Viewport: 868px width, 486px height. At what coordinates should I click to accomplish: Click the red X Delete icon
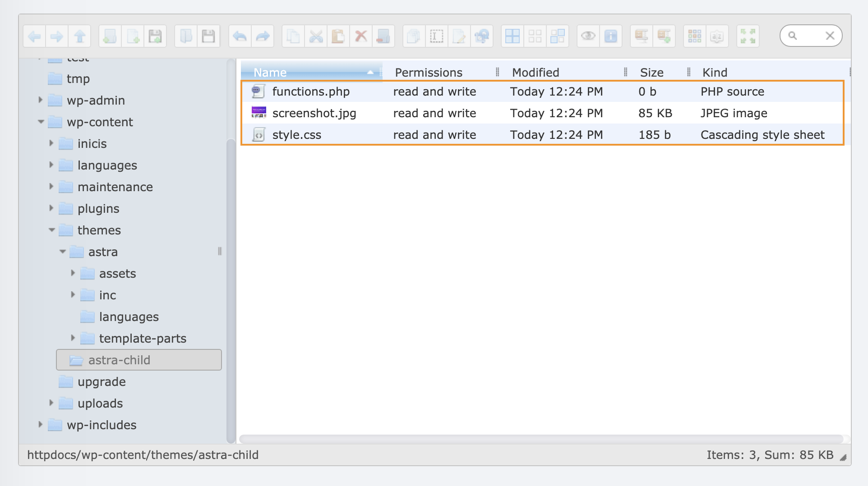(360, 36)
